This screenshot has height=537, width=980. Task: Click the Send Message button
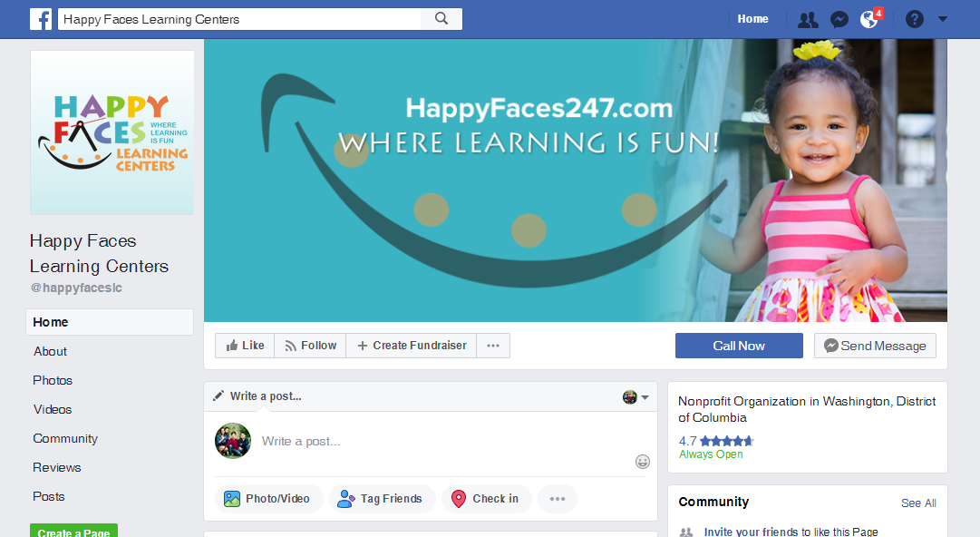click(x=875, y=346)
